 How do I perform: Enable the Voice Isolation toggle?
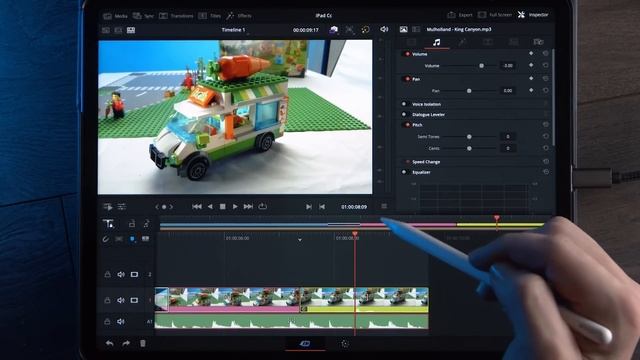point(404,104)
